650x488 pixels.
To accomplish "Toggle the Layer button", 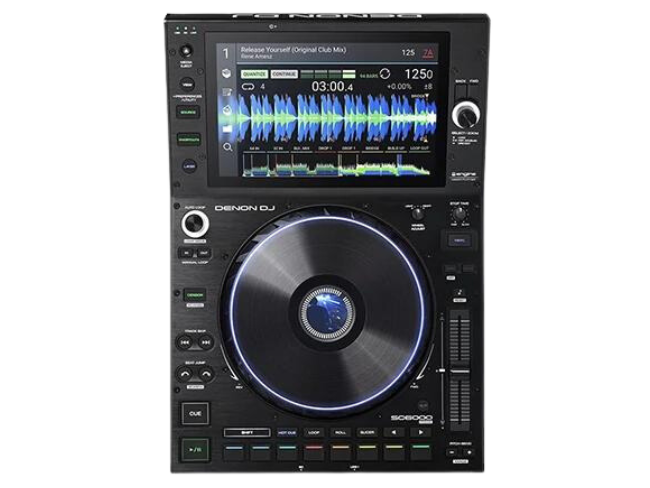I will (189, 166).
